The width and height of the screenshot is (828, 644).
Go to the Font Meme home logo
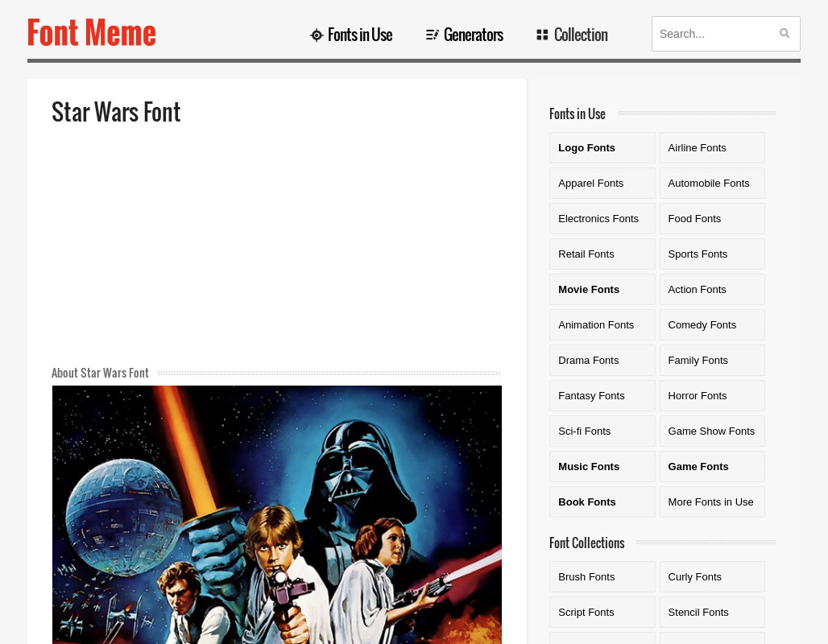coord(91,33)
